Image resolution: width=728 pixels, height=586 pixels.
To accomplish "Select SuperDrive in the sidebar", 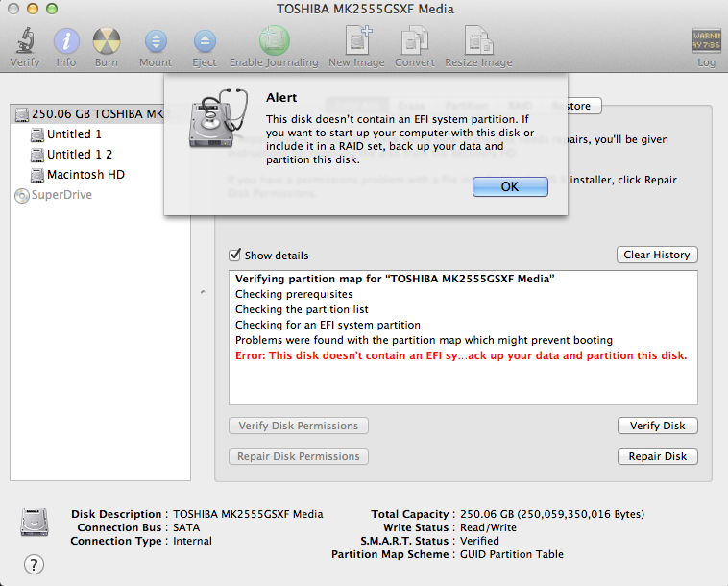I will click(x=54, y=195).
